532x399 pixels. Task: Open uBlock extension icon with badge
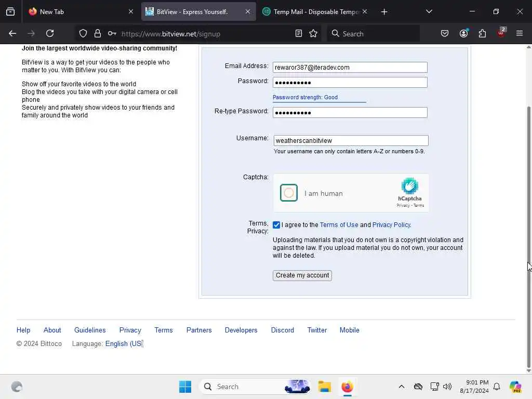point(501,33)
